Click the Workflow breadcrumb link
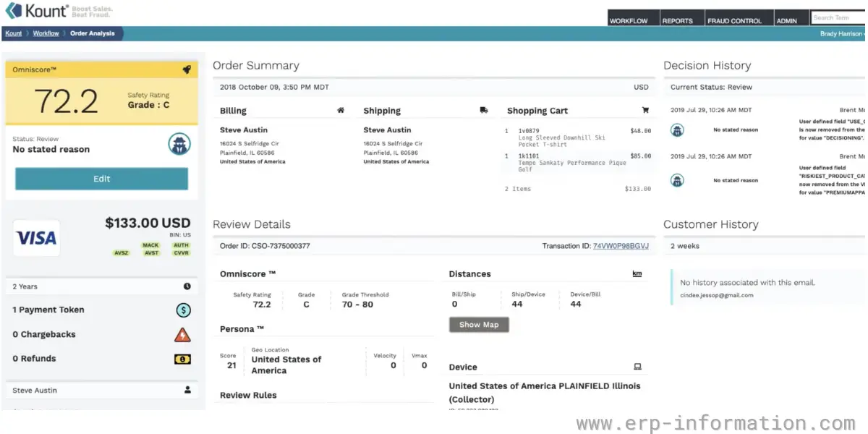The image size is (868, 434). [46, 33]
